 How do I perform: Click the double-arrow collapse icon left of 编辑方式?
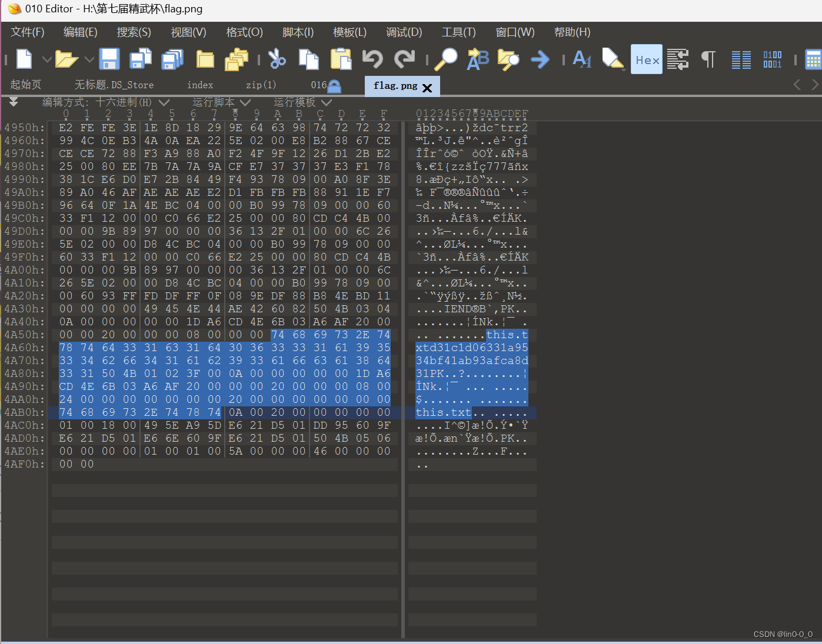pyautogui.click(x=14, y=102)
